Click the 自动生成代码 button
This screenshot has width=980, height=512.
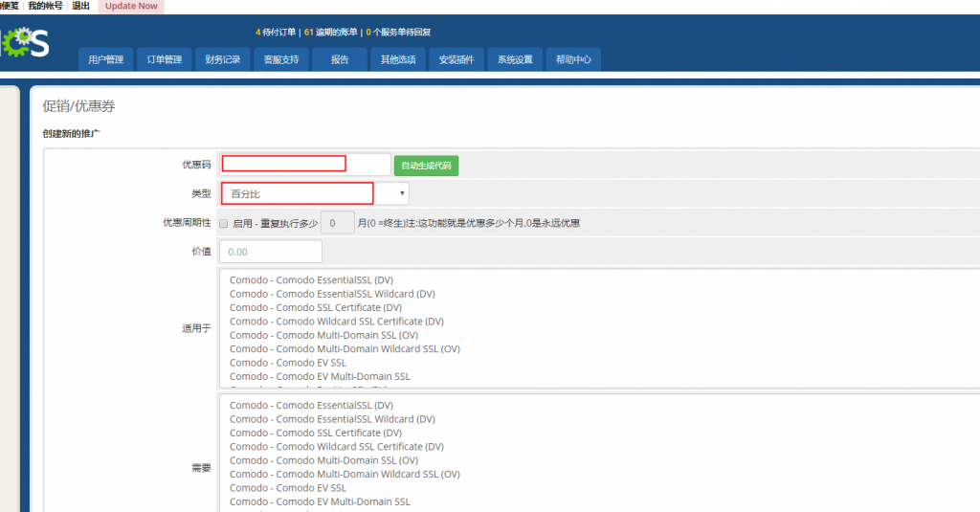point(426,166)
